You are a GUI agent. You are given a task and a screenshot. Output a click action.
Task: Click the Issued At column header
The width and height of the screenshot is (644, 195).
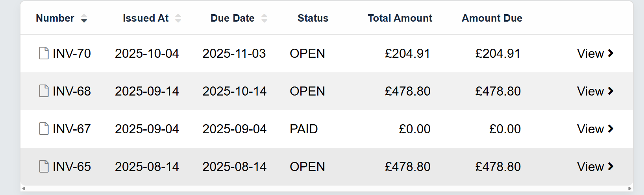click(145, 18)
